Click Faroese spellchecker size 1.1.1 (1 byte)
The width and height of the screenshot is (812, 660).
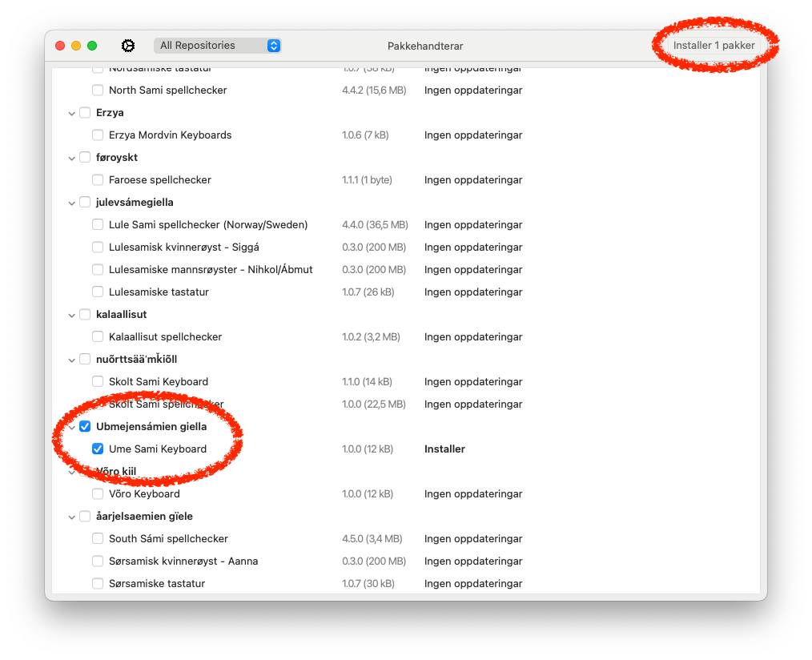tap(367, 179)
